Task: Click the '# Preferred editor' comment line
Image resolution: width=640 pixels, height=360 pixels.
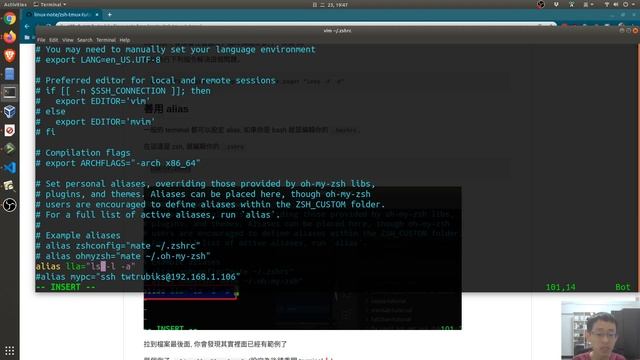Action: (156, 80)
